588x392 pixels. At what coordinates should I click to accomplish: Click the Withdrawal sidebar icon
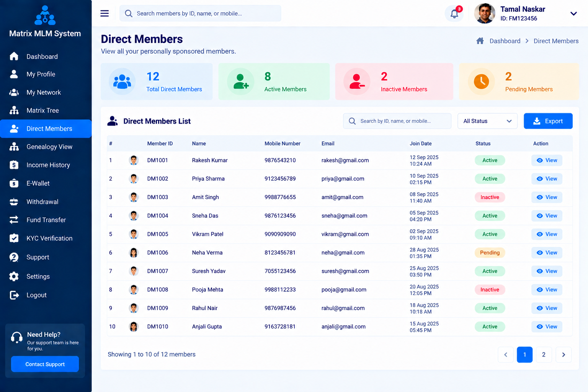click(x=14, y=202)
